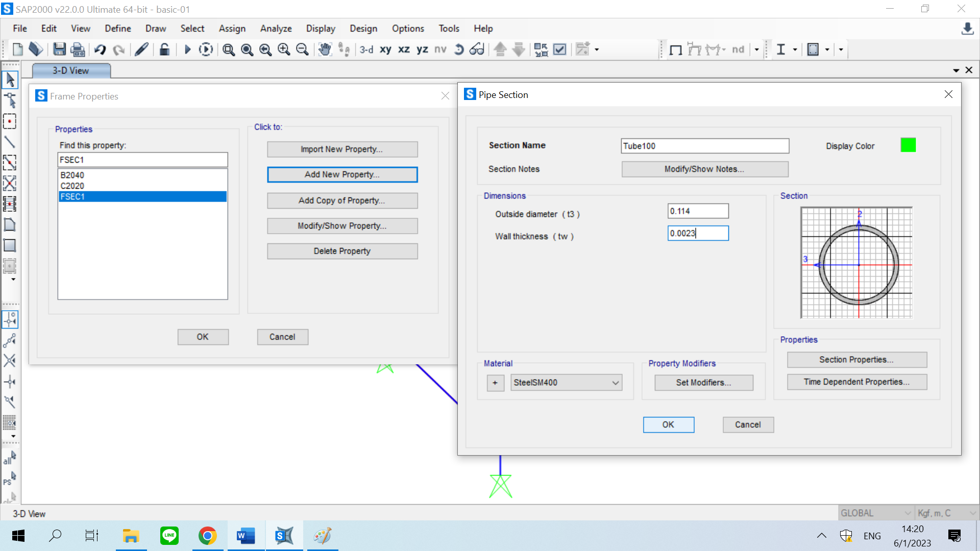The height and width of the screenshot is (551, 980).
Task: Click the green Display Color swatch
Action: pyautogui.click(x=908, y=145)
